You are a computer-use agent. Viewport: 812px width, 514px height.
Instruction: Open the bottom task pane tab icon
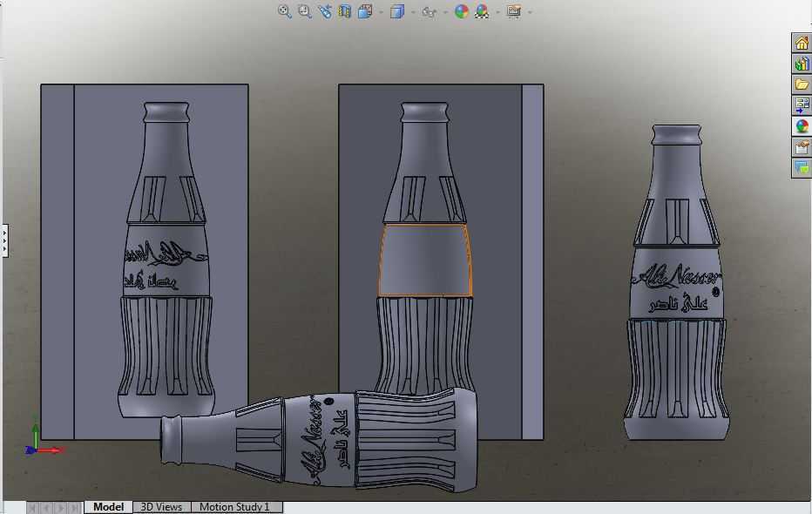[802, 168]
